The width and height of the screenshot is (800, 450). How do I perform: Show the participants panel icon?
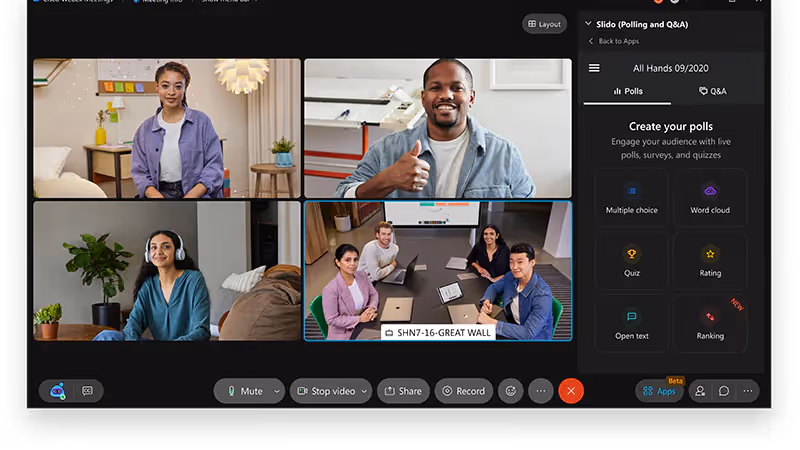tap(700, 391)
